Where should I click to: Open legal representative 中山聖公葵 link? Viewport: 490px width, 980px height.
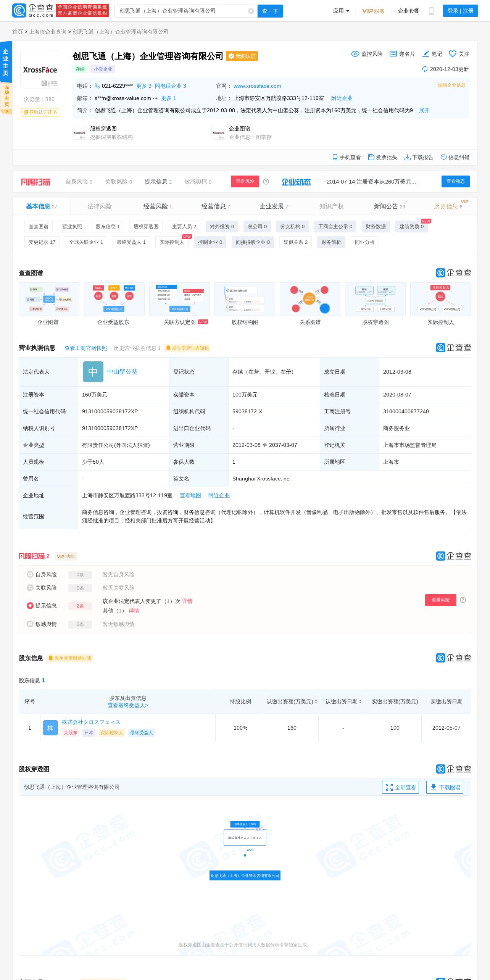coord(122,372)
